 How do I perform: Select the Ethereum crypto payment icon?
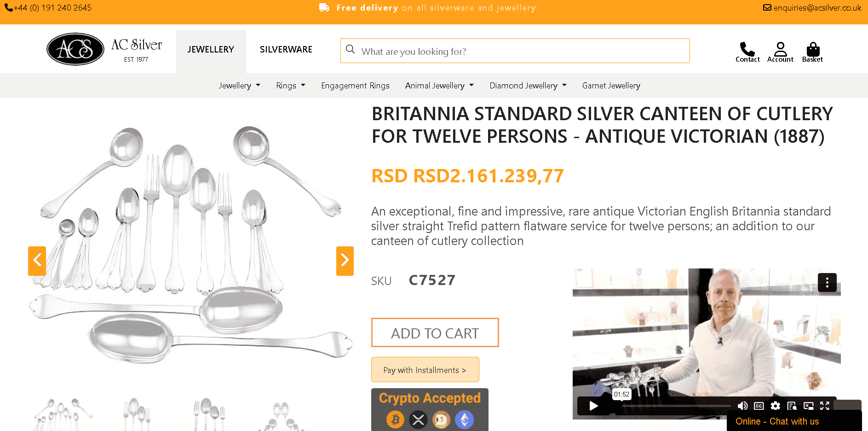465,419
